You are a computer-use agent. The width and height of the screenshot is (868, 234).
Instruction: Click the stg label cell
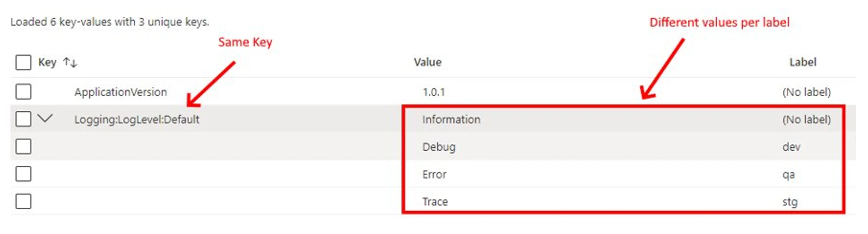[x=790, y=202]
